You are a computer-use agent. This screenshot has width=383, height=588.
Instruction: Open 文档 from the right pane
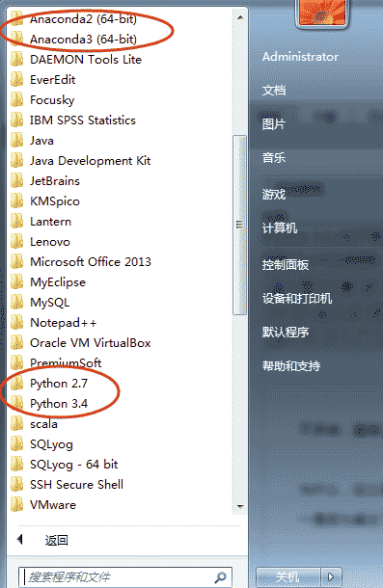pyautogui.click(x=274, y=91)
